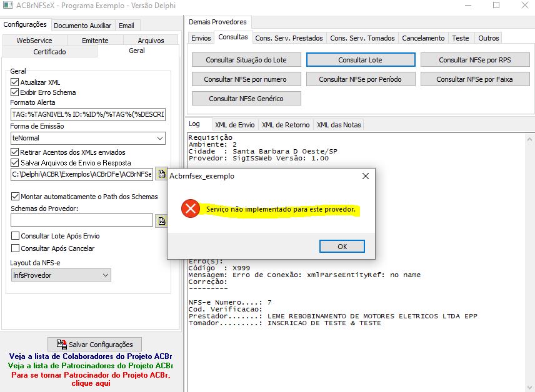Viewport: 535px width, 392px height.
Task: Click the browse icon beside the save path field
Action: [x=161, y=174]
